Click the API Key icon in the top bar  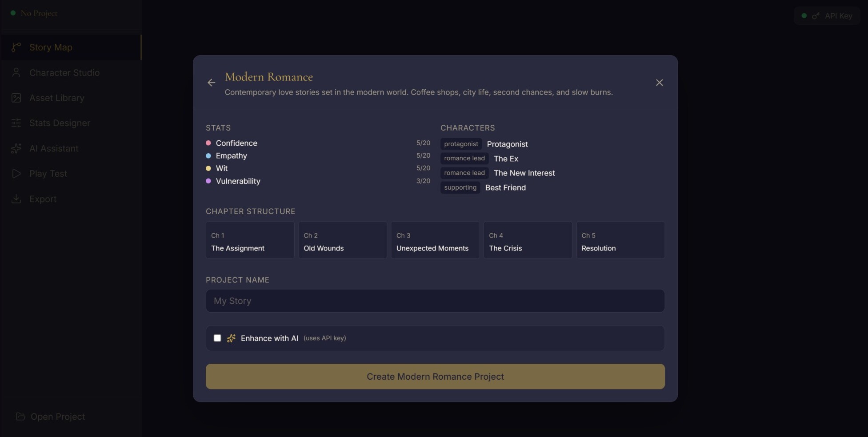click(x=816, y=16)
